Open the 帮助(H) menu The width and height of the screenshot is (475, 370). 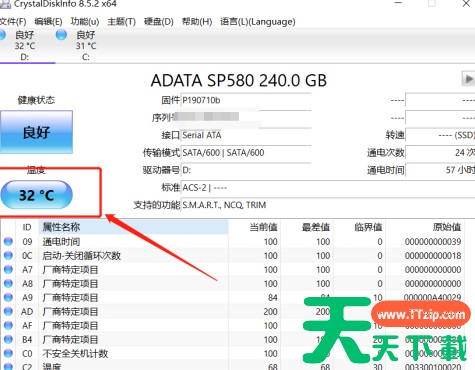click(197, 22)
